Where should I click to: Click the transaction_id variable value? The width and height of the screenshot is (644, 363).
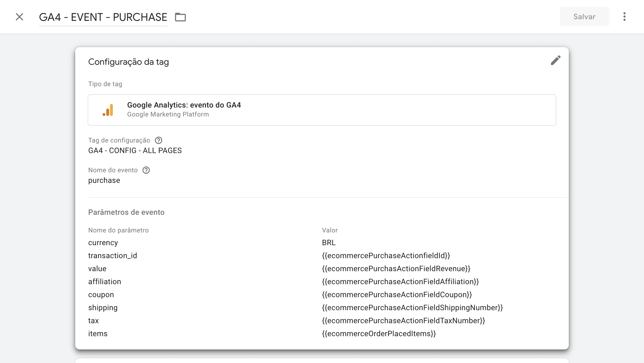click(x=386, y=256)
